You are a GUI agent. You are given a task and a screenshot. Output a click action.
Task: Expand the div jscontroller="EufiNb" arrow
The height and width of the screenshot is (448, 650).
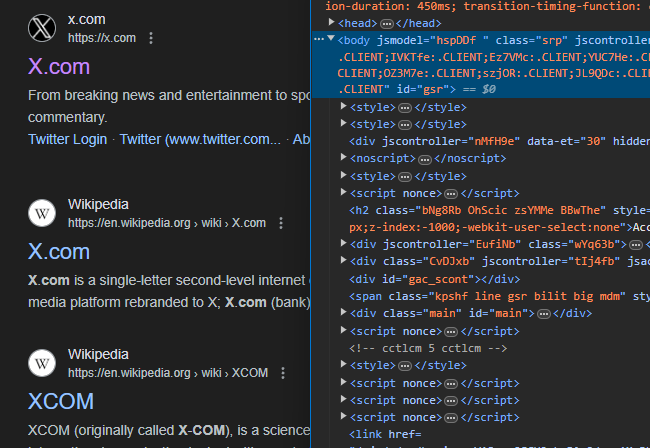point(343,243)
